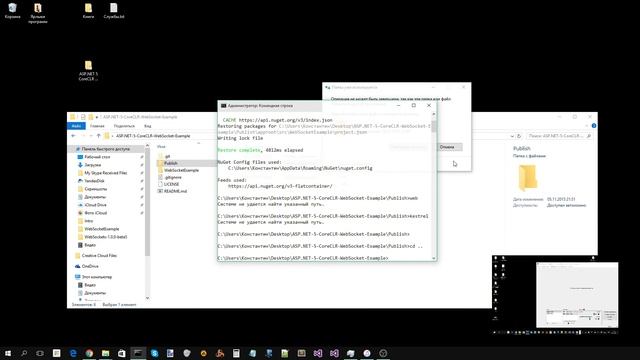Image resolution: width=640 pixels, height=360 pixels.
Task: Switch to the Вид ribbon tab
Action: click(148, 126)
